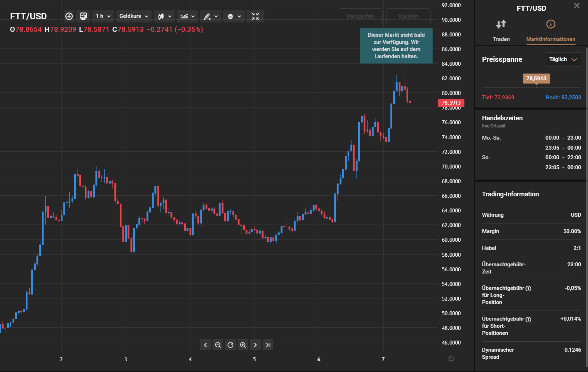Viewport: 588px width, 372px height.
Task: Click the Hoch: 83,2503 value
Action: [x=563, y=97]
